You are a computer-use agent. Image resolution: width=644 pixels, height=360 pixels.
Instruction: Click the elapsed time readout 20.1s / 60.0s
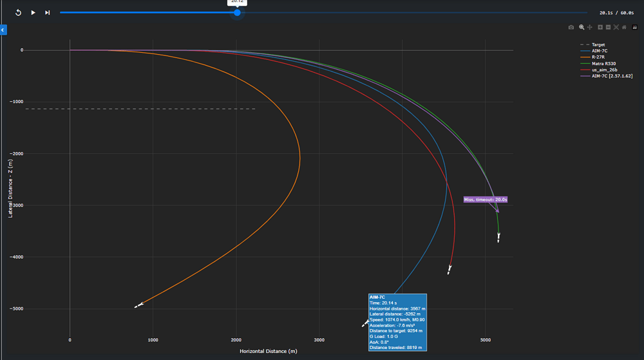coord(616,13)
